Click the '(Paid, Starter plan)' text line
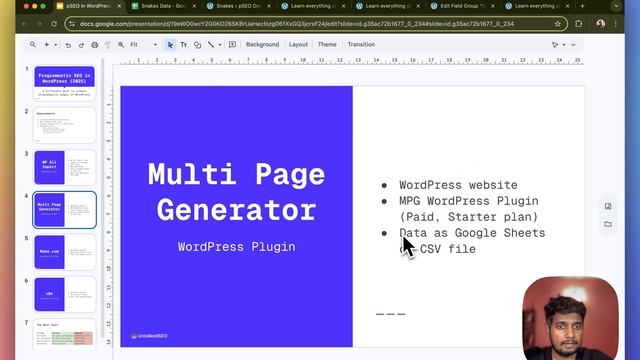The height and width of the screenshot is (360, 640). (469, 217)
